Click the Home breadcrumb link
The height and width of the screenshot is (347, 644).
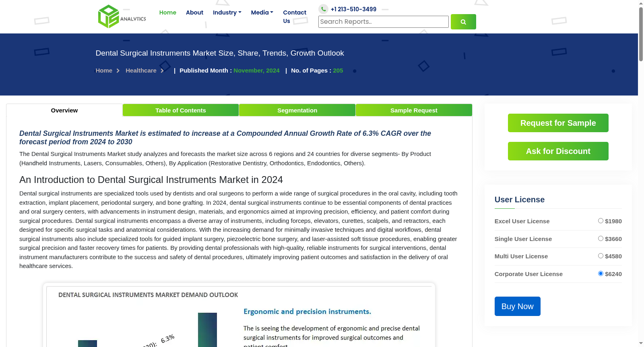click(104, 71)
